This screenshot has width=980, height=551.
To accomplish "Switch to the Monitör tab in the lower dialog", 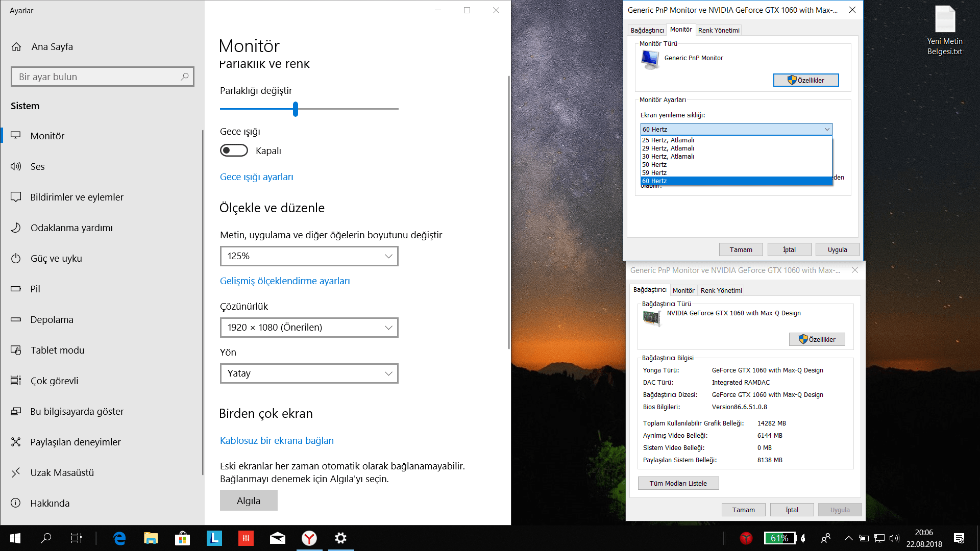I will click(x=683, y=290).
